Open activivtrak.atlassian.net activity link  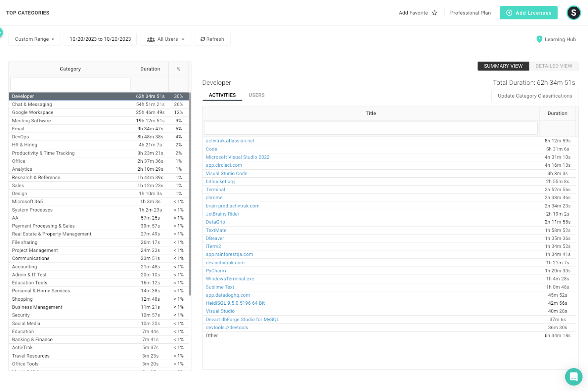tap(230, 141)
